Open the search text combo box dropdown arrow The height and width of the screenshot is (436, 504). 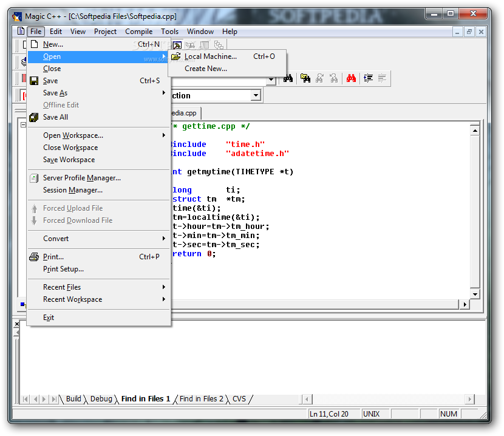[271, 79]
